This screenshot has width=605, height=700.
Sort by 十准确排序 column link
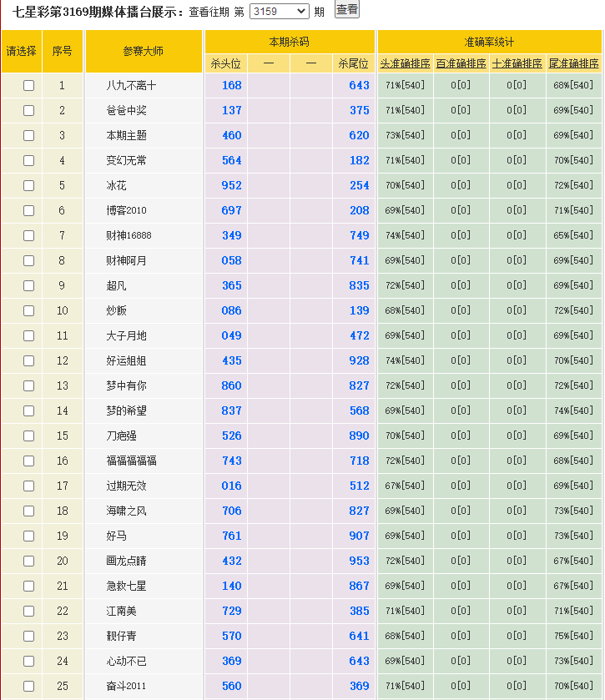point(517,63)
